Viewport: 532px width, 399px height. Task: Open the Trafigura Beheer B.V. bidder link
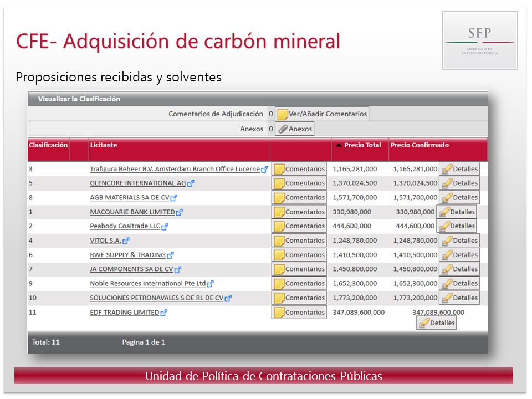175,169
